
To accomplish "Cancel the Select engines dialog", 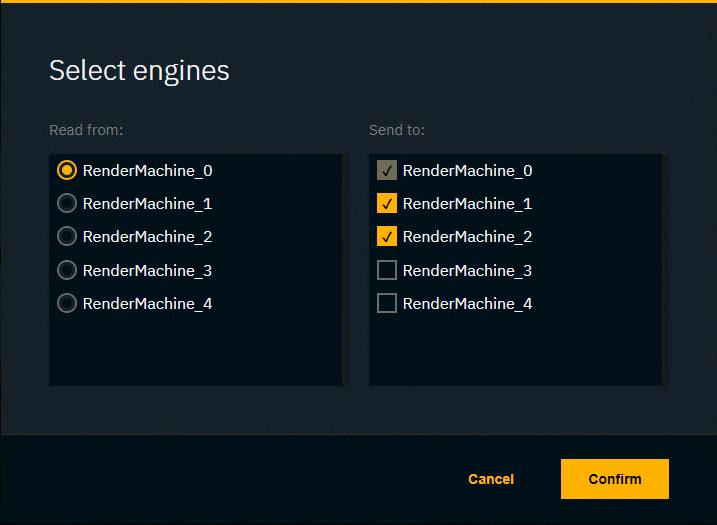I will tap(491, 479).
